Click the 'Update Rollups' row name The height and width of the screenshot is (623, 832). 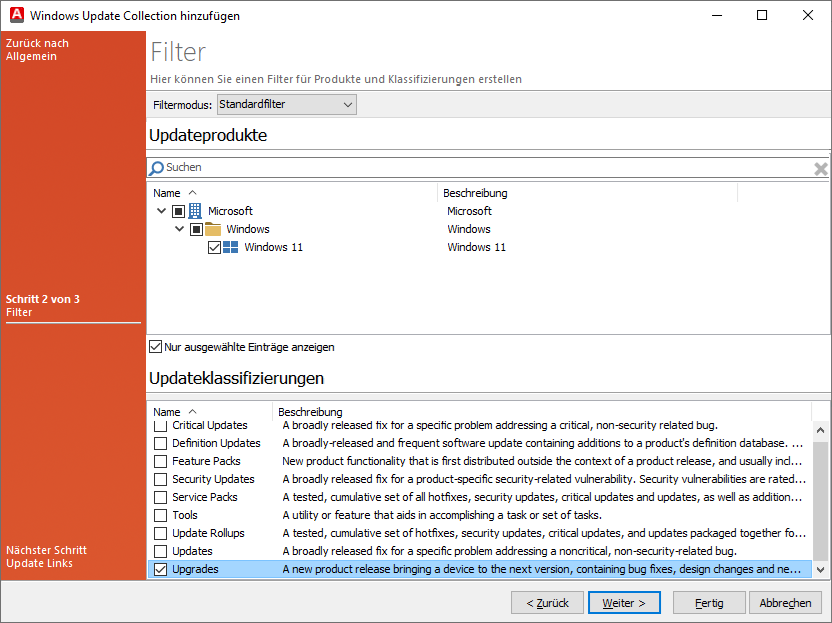coord(209,533)
